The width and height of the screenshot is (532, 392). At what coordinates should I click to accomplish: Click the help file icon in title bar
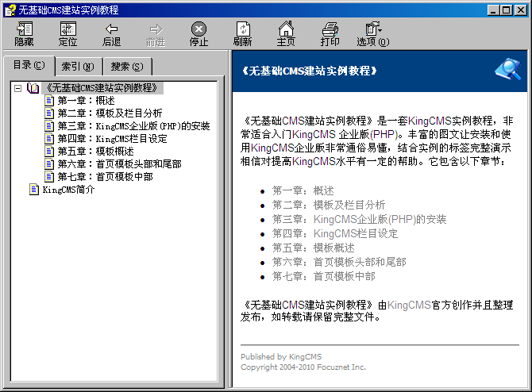pyautogui.click(x=10, y=10)
